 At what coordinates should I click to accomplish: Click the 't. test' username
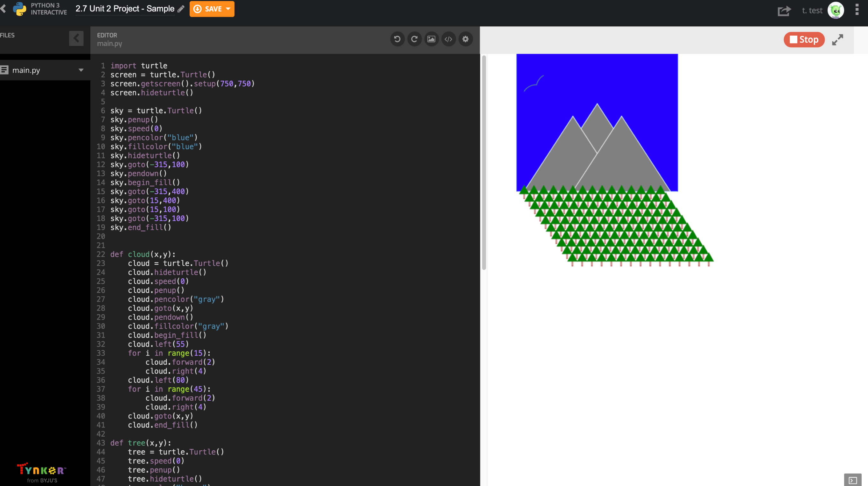[x=812, y=11]
